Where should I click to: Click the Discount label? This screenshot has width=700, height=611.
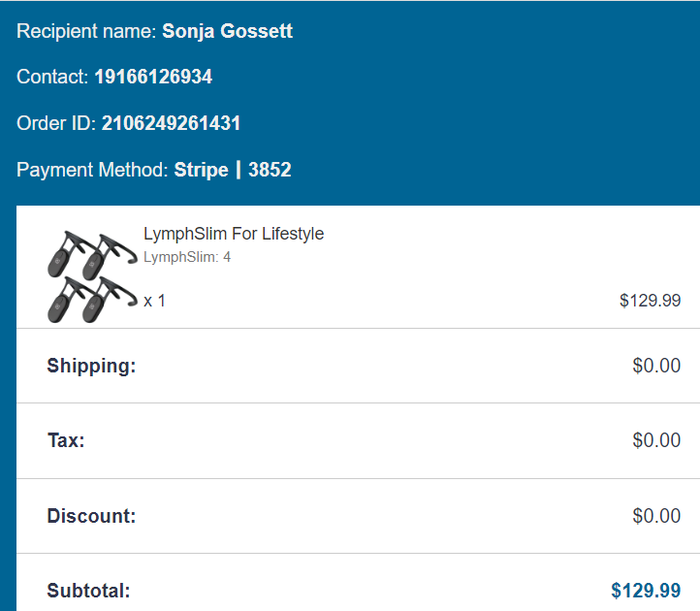[91, 516]
